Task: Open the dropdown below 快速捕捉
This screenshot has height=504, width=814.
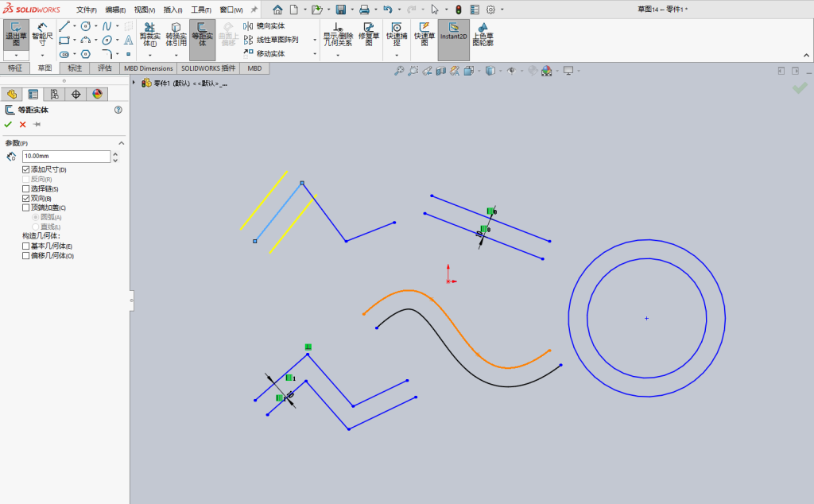Action: click(x=397, y=55)
